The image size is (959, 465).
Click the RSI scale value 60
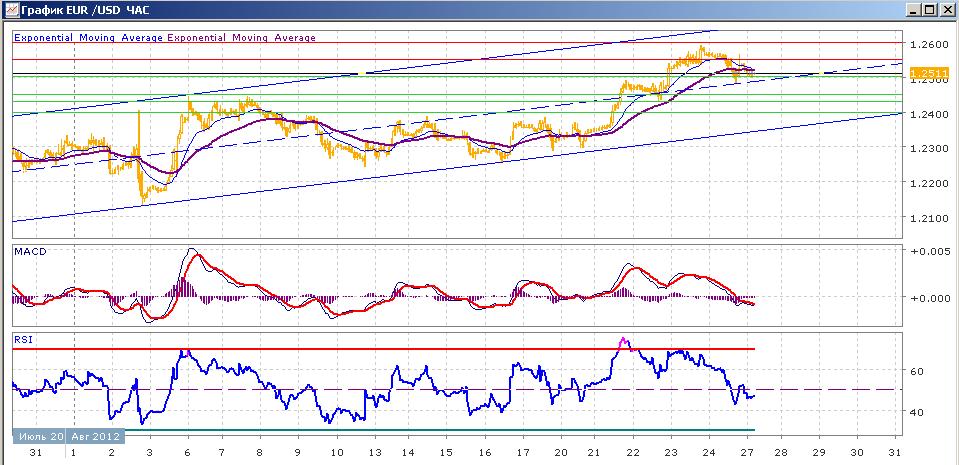pos(919,371)
